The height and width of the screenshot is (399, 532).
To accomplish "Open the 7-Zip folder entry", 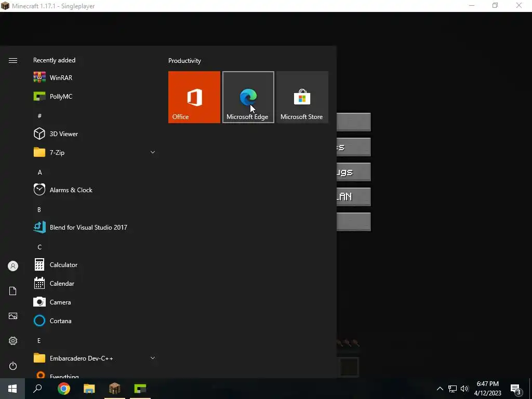I will (x=95, y=152).
